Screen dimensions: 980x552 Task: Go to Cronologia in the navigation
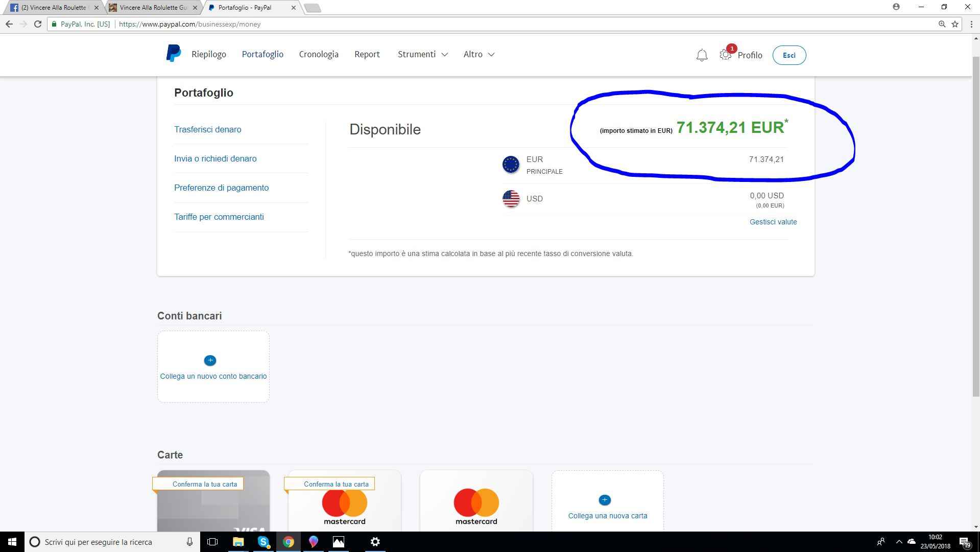pos(319,54)
